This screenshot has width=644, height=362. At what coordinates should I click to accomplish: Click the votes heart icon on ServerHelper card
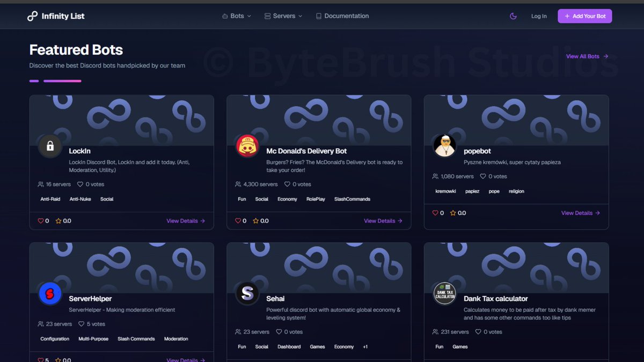(x=82, y=324)
